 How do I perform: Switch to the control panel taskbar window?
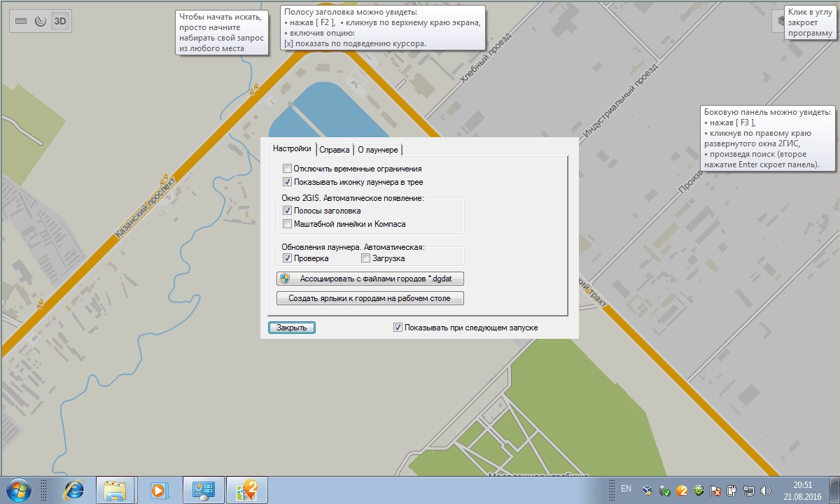pos(204,490)
